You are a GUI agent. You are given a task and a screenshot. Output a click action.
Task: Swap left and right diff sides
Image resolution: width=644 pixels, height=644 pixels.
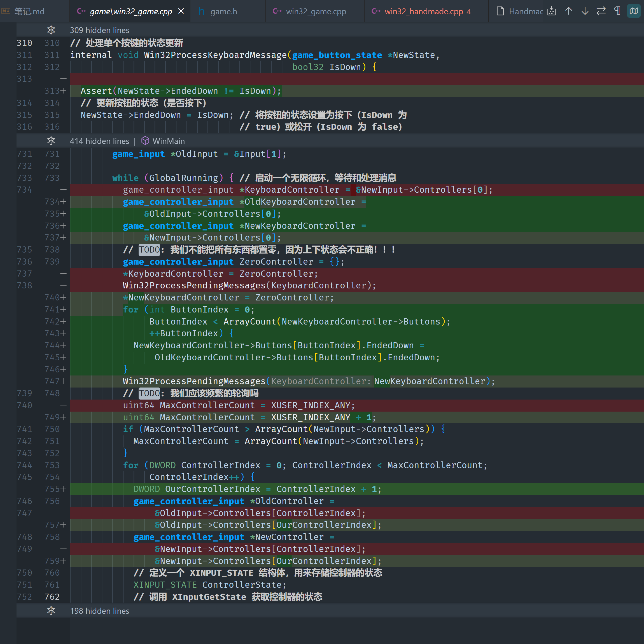[x=601, y=11]
